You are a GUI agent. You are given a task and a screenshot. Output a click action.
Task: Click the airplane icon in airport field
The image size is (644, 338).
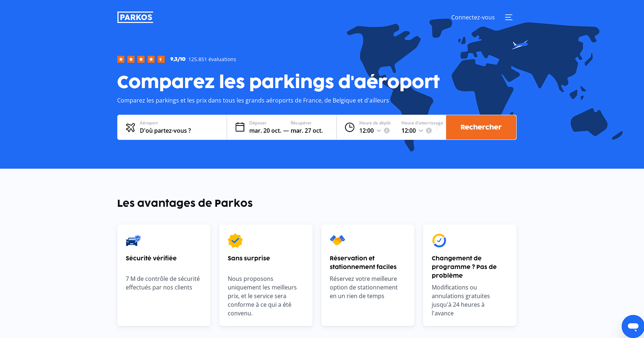130,128
